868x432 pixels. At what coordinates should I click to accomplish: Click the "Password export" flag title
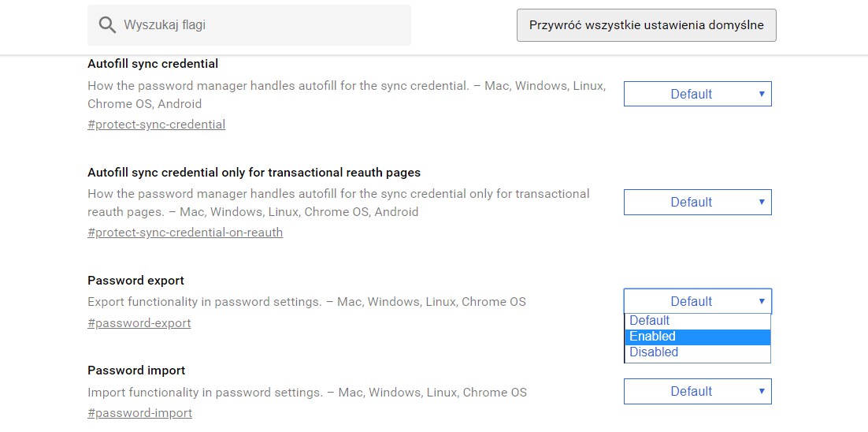(x=135, y=281)
